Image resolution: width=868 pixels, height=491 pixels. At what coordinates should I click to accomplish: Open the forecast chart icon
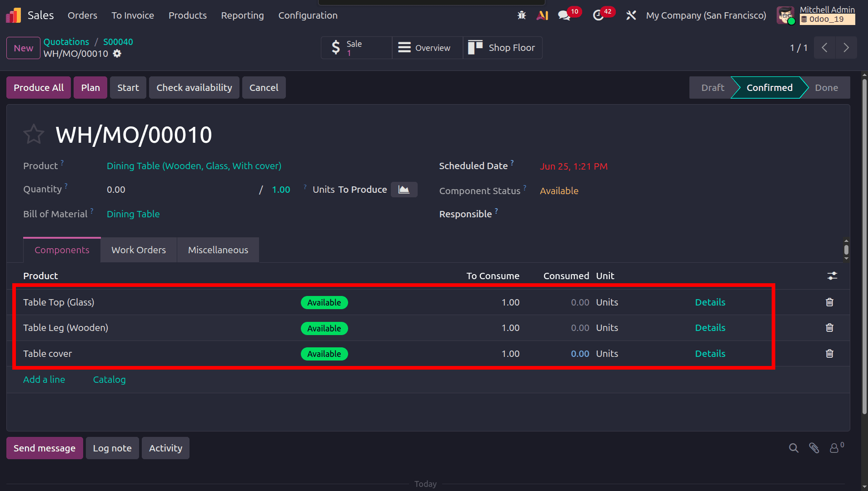[404, 190]
